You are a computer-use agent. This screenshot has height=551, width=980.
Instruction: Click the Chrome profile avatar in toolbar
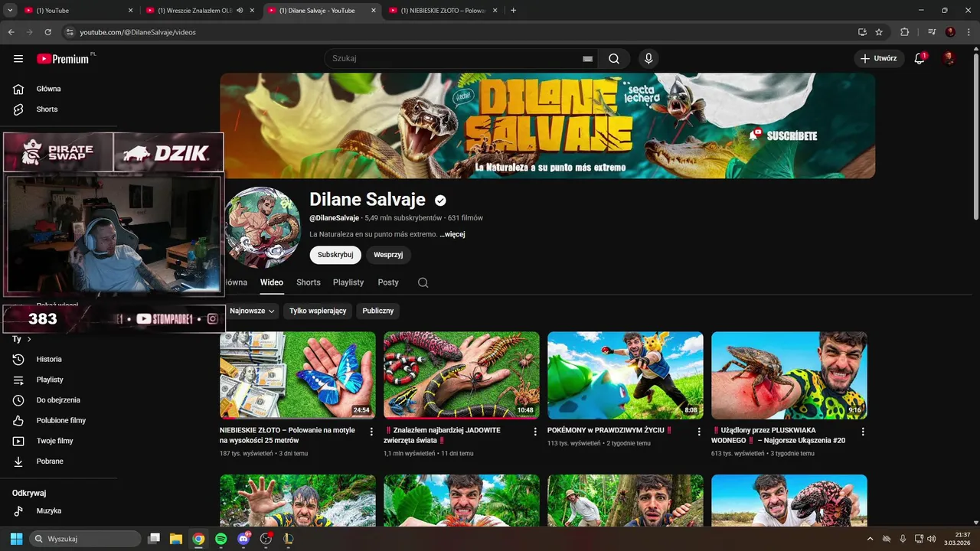tap(950, 32)
